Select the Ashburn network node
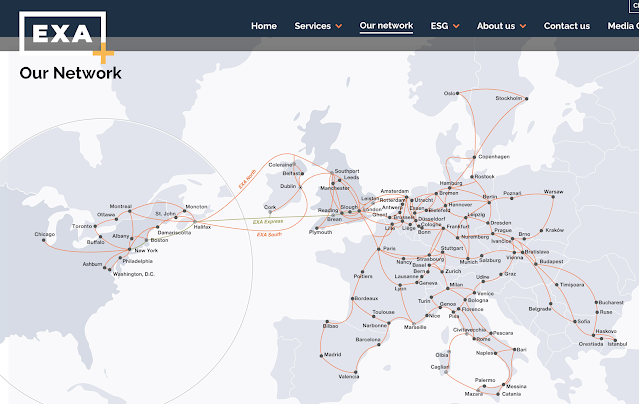 (x=105, y=268)
